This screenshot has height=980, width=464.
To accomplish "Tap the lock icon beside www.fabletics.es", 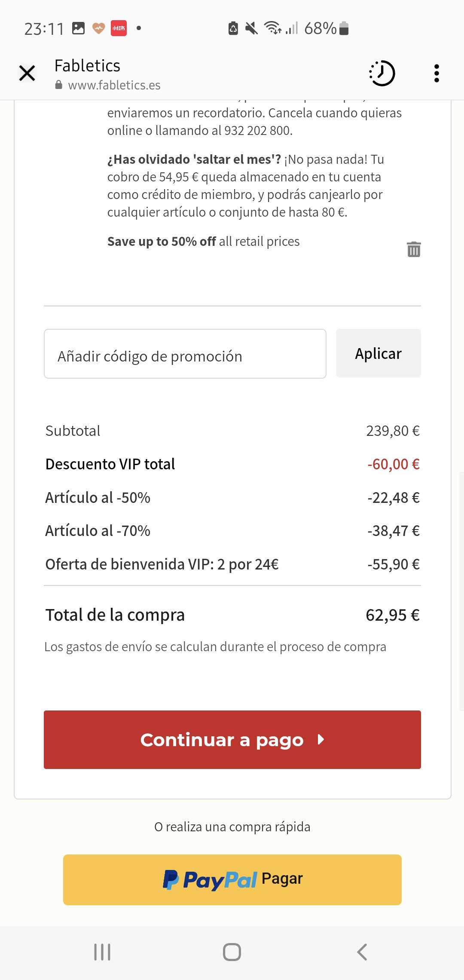I will point(59,85).
